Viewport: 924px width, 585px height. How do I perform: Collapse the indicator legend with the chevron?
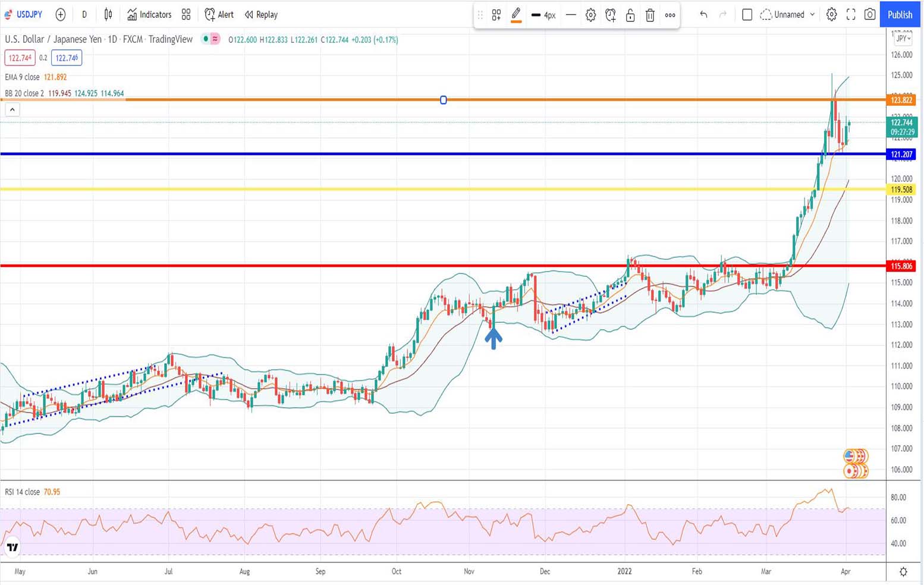12,109
